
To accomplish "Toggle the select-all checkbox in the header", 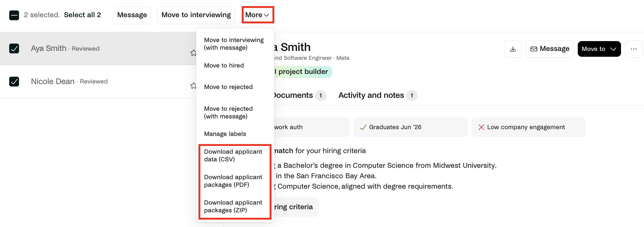I will click(14, 15).
